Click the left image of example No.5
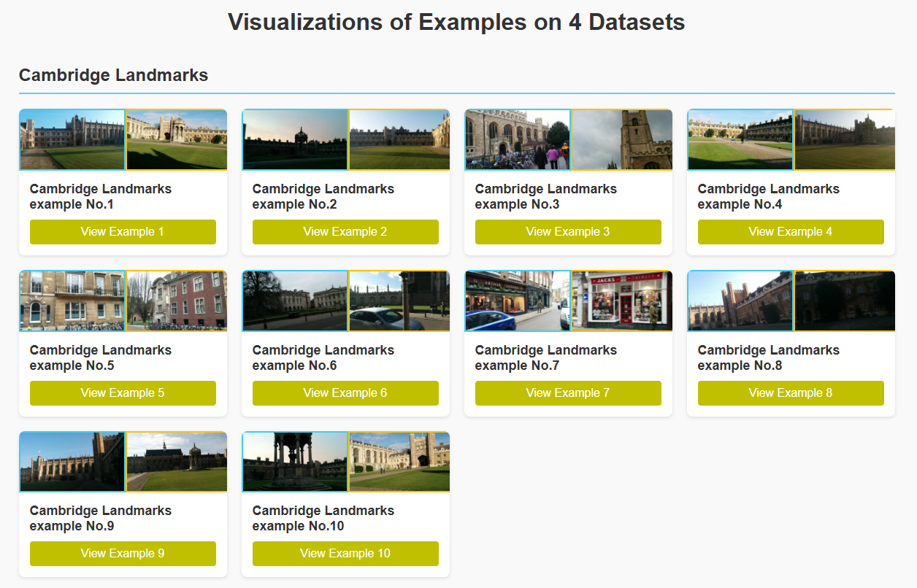 (72, 301)
